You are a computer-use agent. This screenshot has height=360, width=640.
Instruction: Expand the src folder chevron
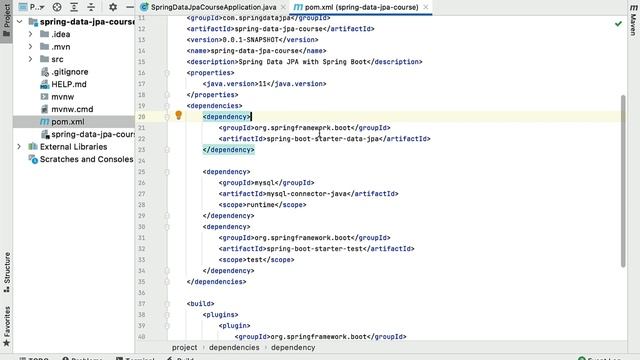31,59
